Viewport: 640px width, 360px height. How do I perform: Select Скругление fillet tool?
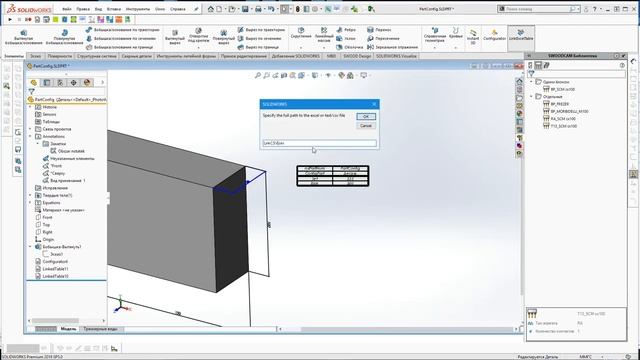(x=301, y=33)
